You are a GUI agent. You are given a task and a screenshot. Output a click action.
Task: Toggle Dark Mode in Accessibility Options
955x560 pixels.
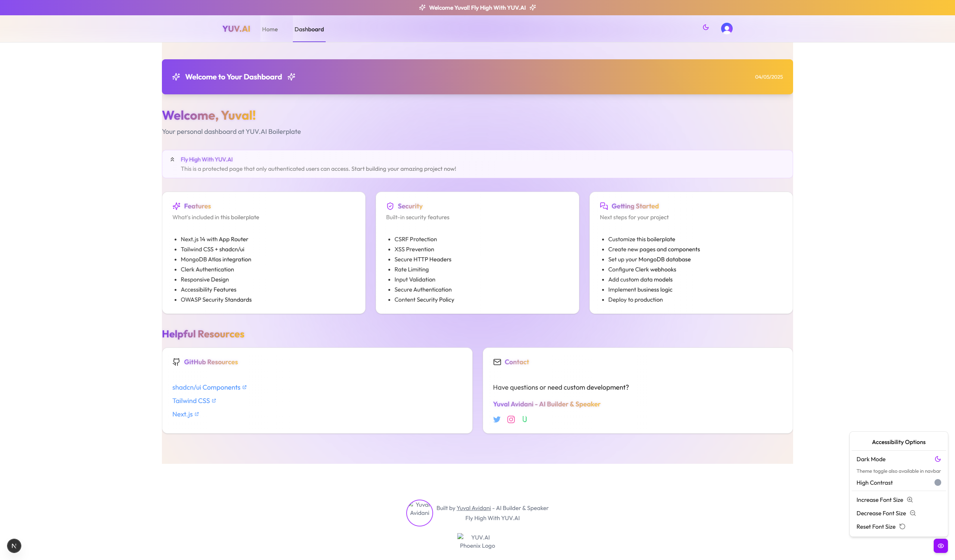tap(937, 459)
